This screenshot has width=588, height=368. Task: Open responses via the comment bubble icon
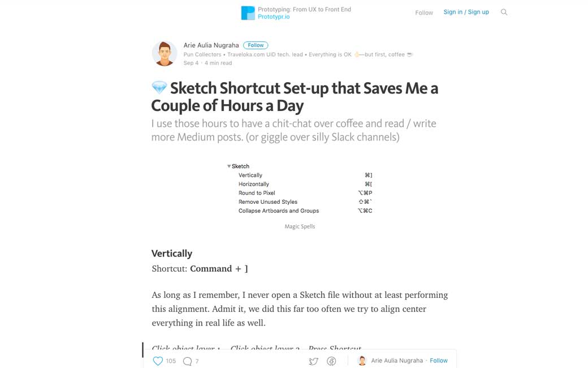[187, 361]
